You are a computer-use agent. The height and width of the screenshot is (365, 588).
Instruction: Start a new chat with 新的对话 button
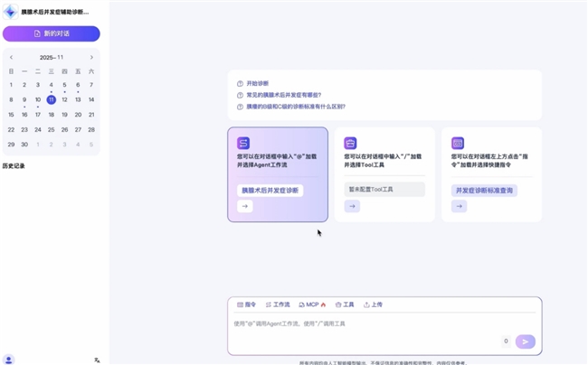coord(51,33)
